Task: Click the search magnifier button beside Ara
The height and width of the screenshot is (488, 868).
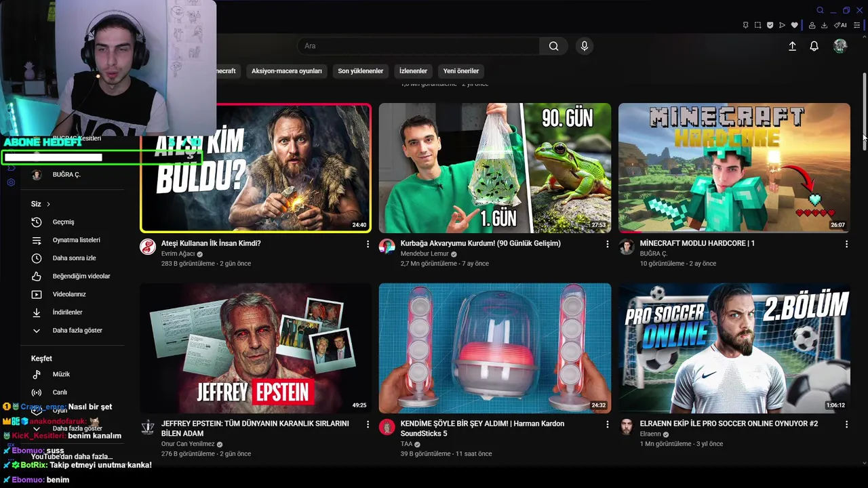Action: point(554,46)
